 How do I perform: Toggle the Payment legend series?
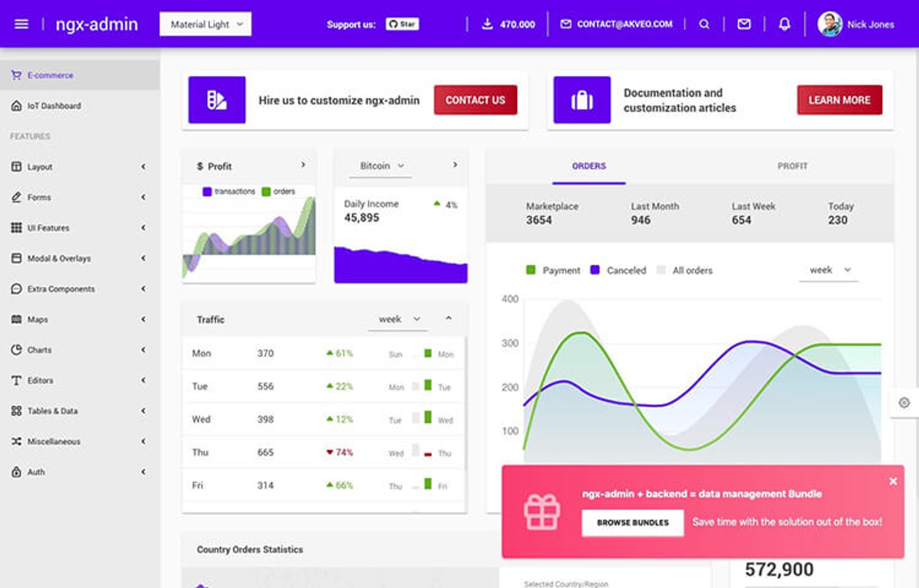pos(553,270)
